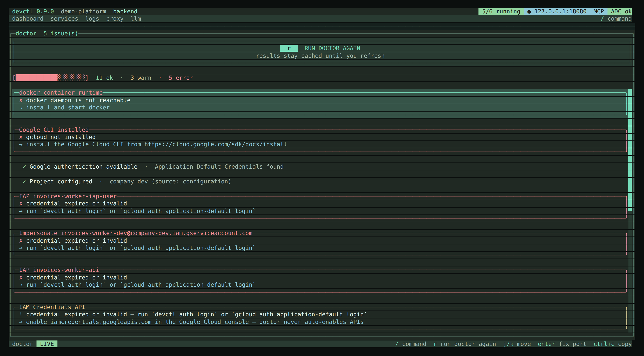Open the logs tab

[x=92, y=19]
